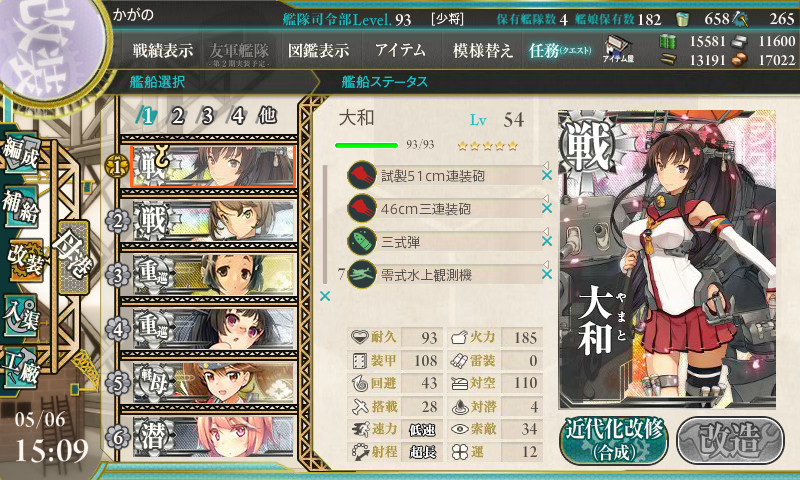
Task: Click the seaplane icon for 零式水上観測機
Action: pos(362,275)
